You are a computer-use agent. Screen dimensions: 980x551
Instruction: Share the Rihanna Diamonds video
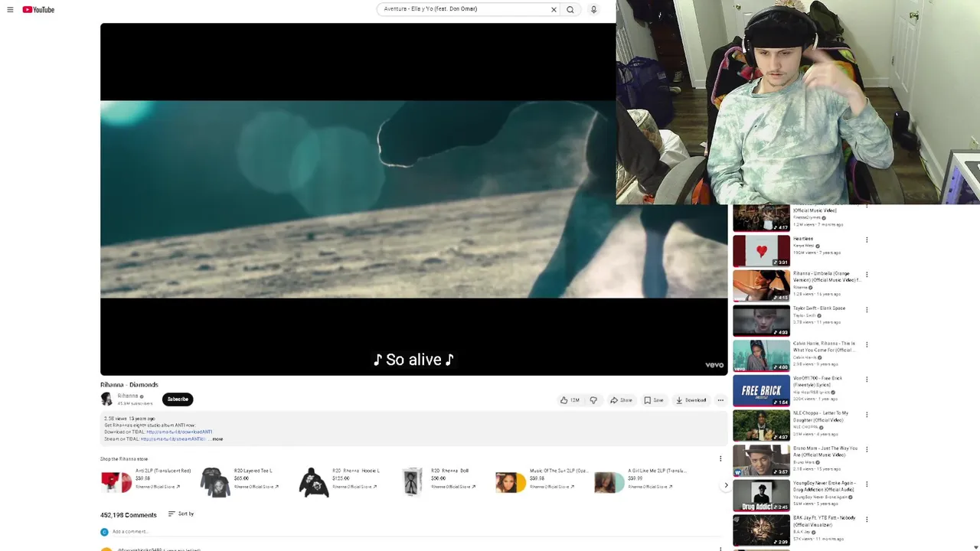point(621,400)
